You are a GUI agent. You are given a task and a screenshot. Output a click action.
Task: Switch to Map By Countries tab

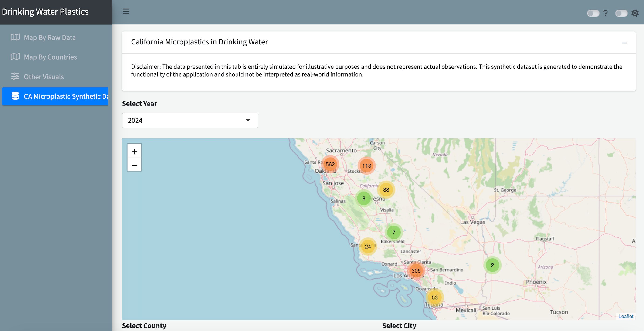(50, 57)
